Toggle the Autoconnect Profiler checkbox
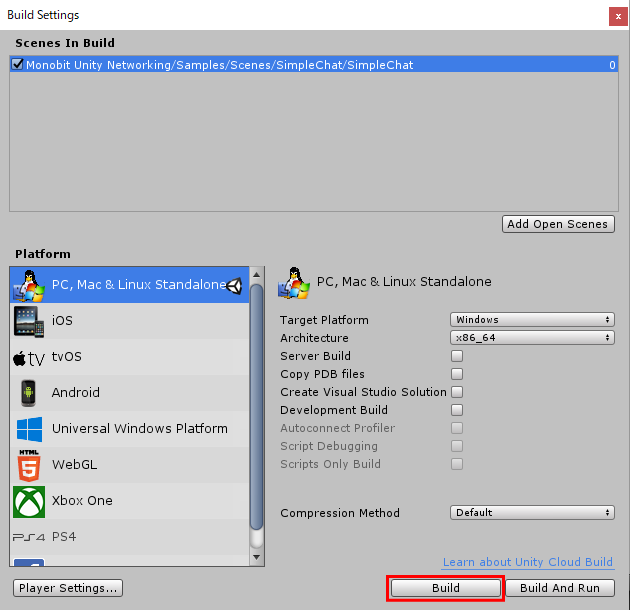 457,428
